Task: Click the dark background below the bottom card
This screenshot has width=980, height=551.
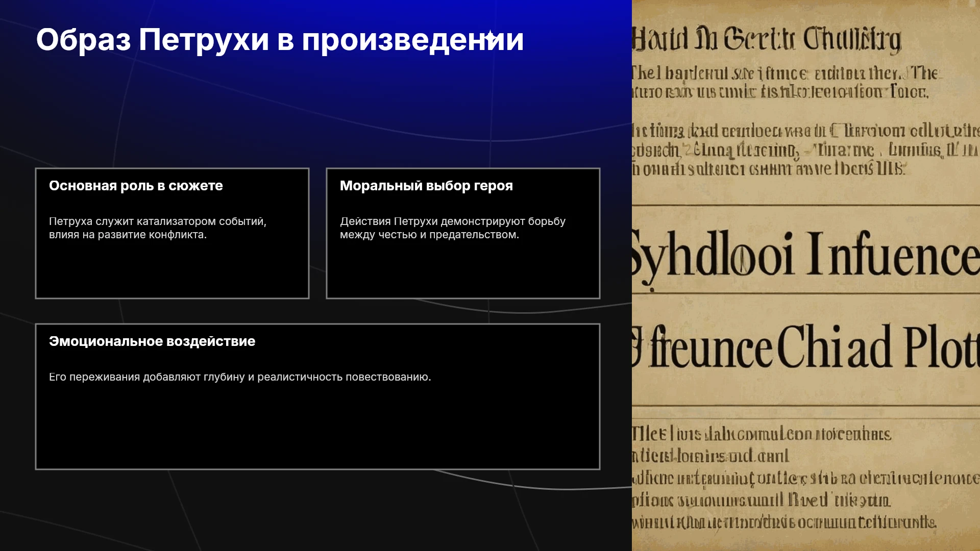Action: 316,510
